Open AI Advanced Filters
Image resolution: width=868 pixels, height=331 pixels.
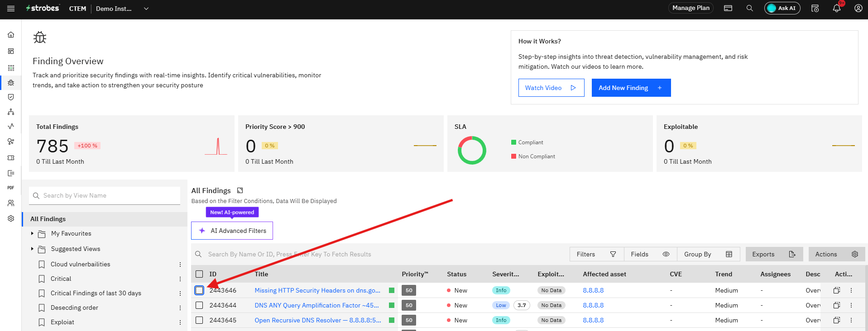point(232,231)
